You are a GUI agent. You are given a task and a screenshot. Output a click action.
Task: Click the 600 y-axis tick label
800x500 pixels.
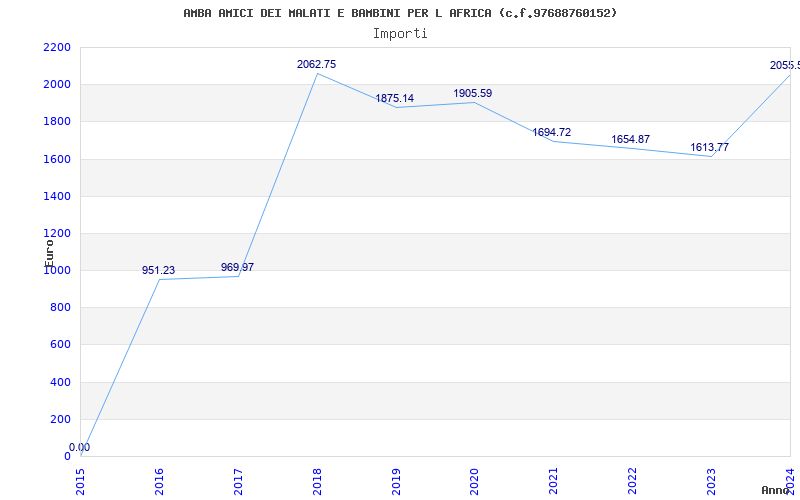(60, 345)
